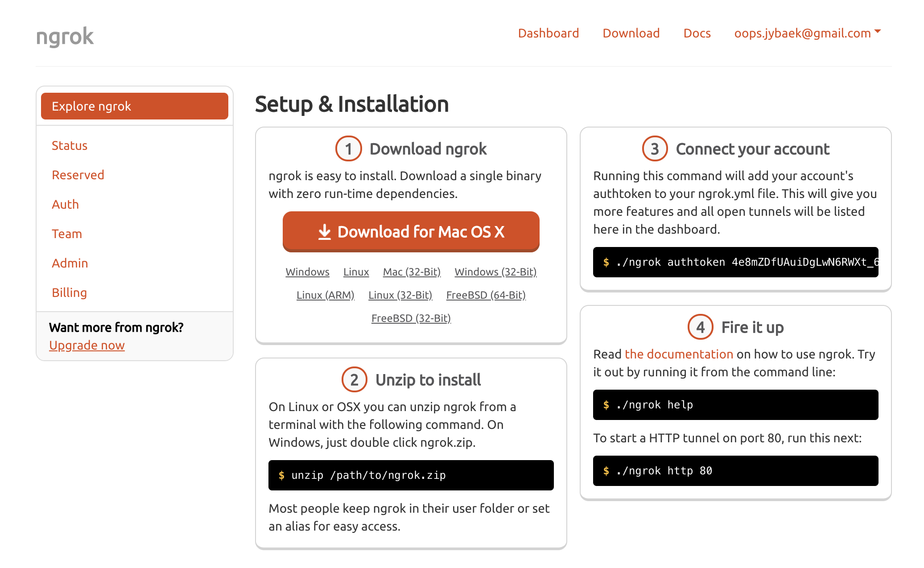The image size is (924, 568).
Task: Click the Connect your account heading
Action: coord(753,149)
